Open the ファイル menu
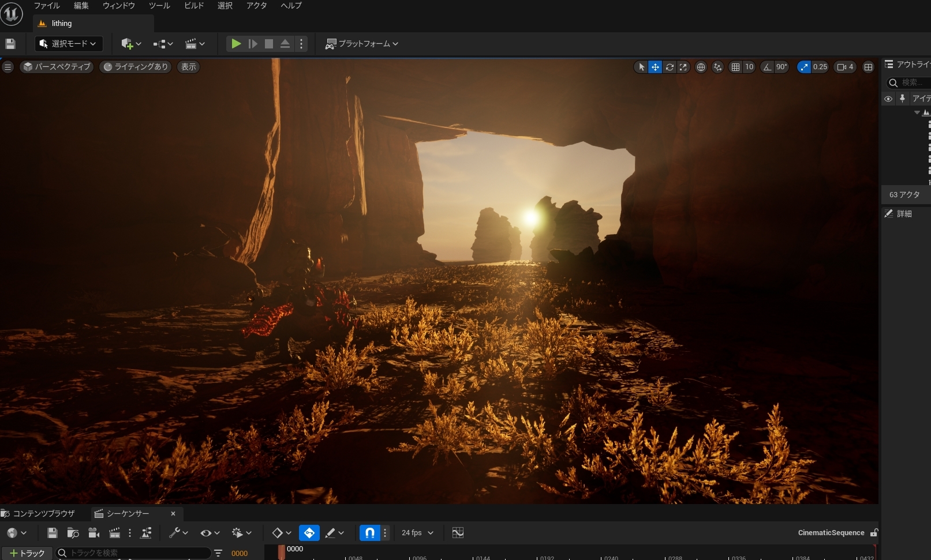The height and width of the screenshot is (560, 931). click(x=47, y=6)
